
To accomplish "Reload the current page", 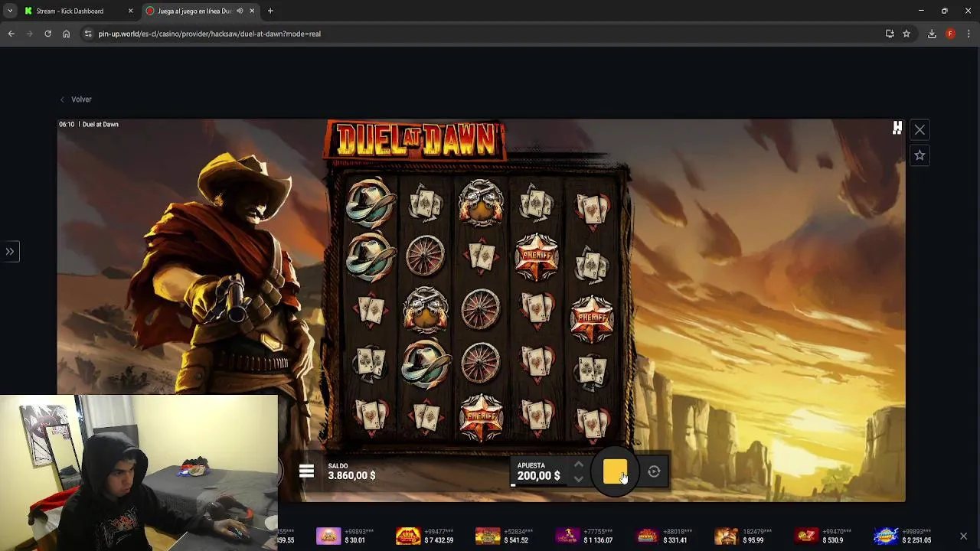I will [47, 34].
